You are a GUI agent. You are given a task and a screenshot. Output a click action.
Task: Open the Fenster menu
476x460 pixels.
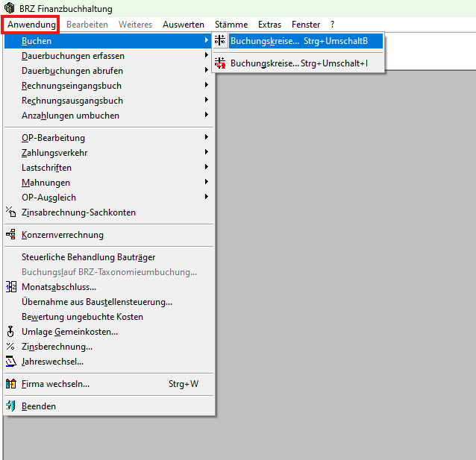pos(306,25)
